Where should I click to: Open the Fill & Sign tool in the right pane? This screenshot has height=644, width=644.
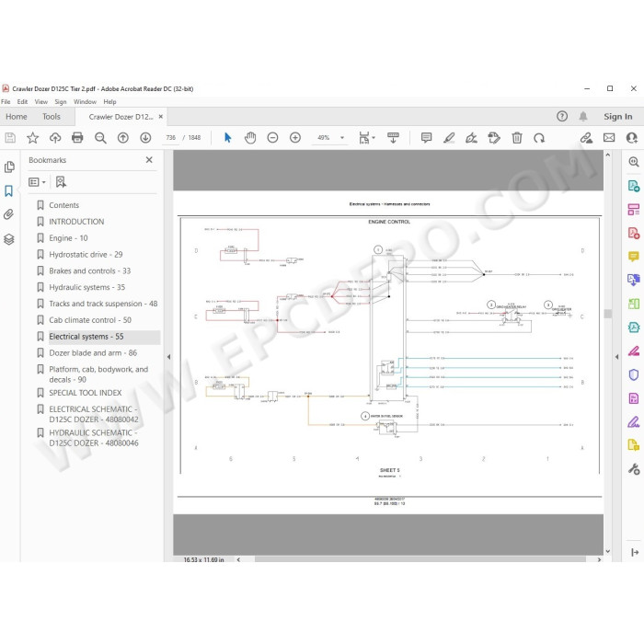633,421
